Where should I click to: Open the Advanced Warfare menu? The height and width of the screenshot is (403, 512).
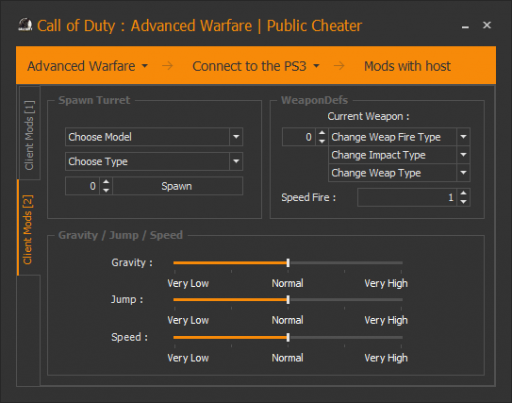(87, 66)
